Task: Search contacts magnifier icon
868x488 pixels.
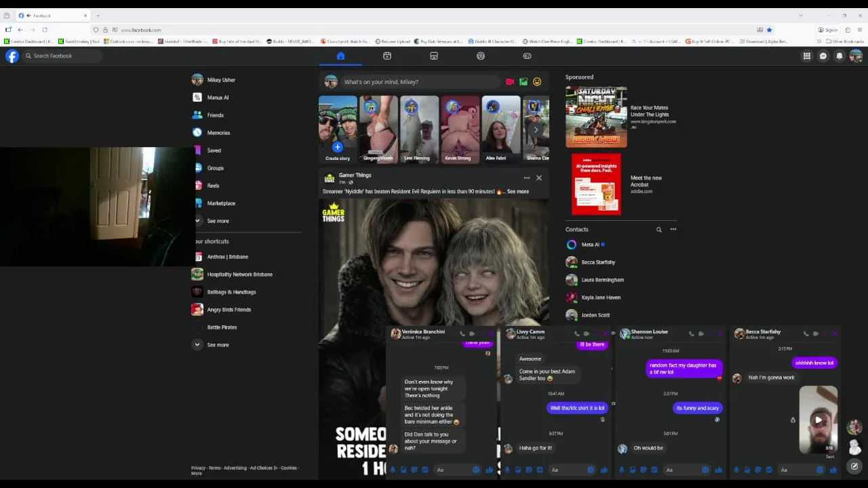Action: (658, 230)
